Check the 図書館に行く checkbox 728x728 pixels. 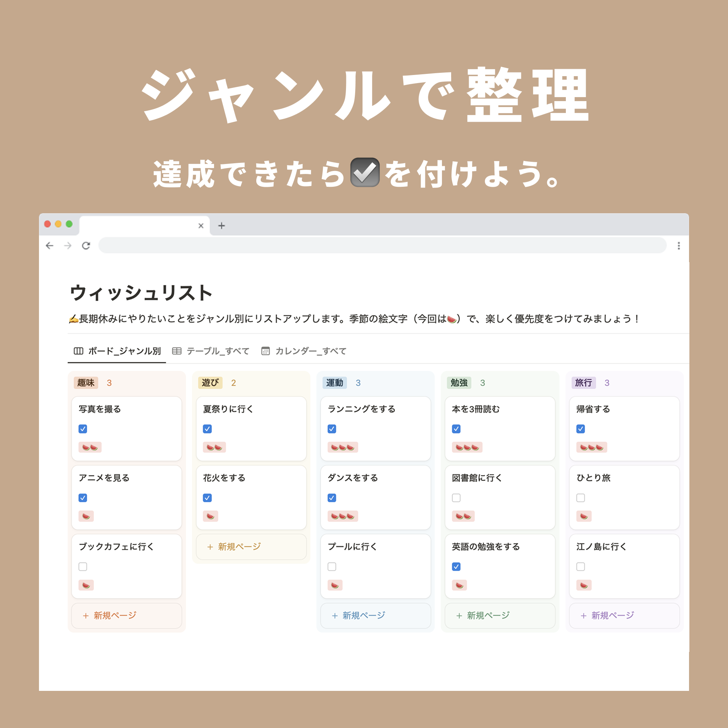[456, 498]
